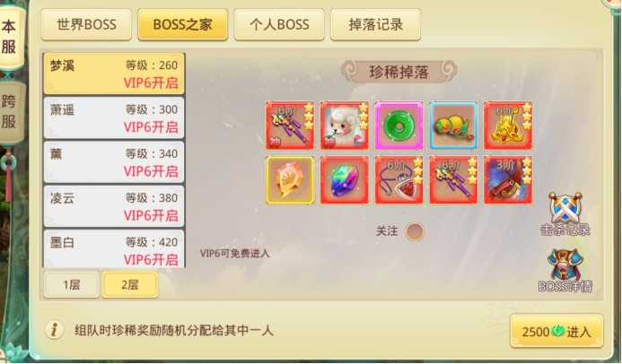Open the BOSS详情 helmet icon
The image size is (622, 364).
pos(565,271)
